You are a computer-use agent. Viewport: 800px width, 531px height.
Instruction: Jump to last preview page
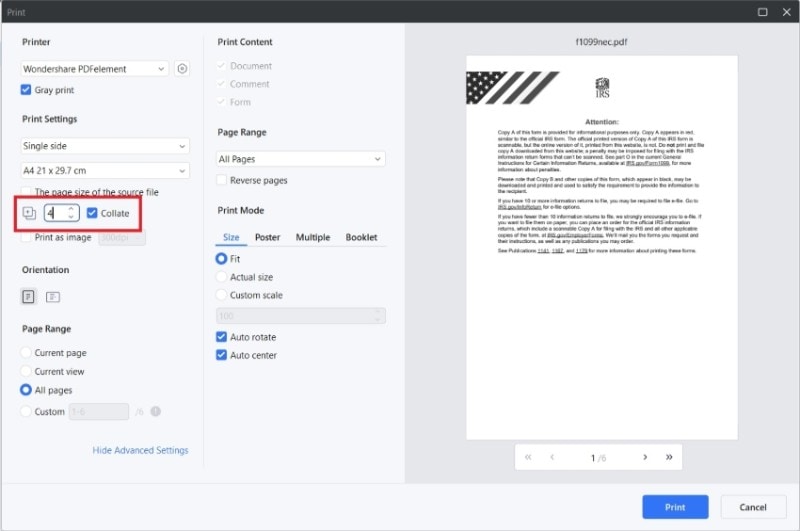(x=669, y=457)
